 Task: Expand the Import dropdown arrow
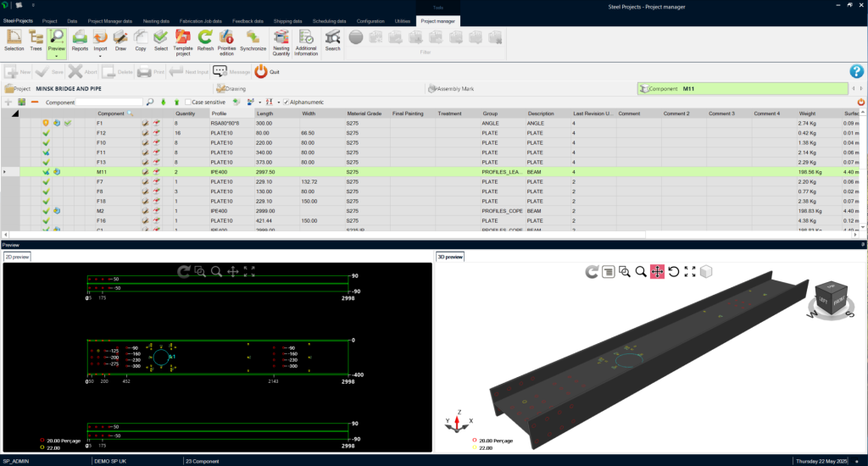pyautogui.click(x=100, y=56)
